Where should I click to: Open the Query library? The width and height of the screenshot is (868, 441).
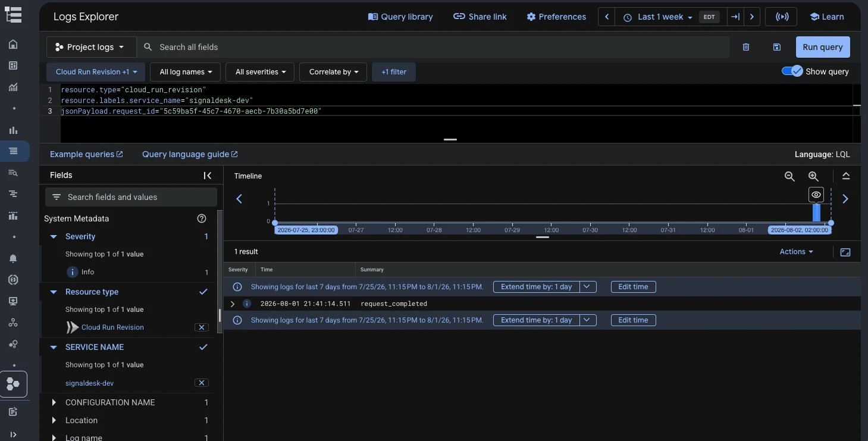pos(400,17)
